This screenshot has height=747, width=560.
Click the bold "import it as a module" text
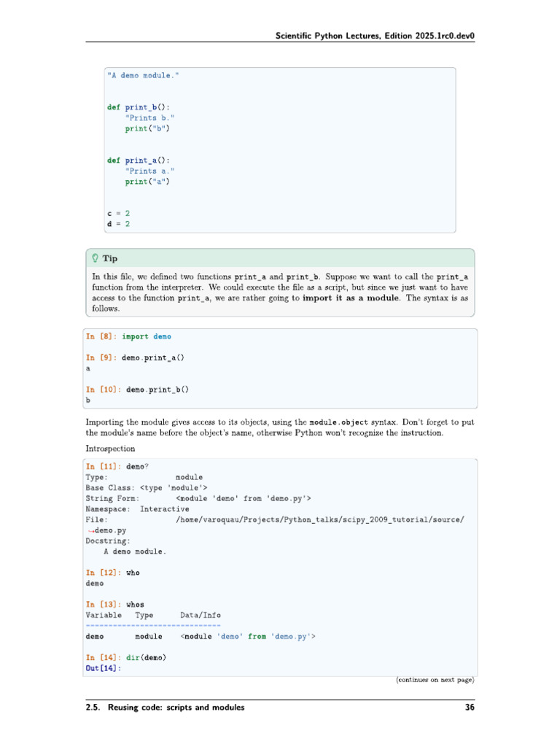click(x=351, y=298)
